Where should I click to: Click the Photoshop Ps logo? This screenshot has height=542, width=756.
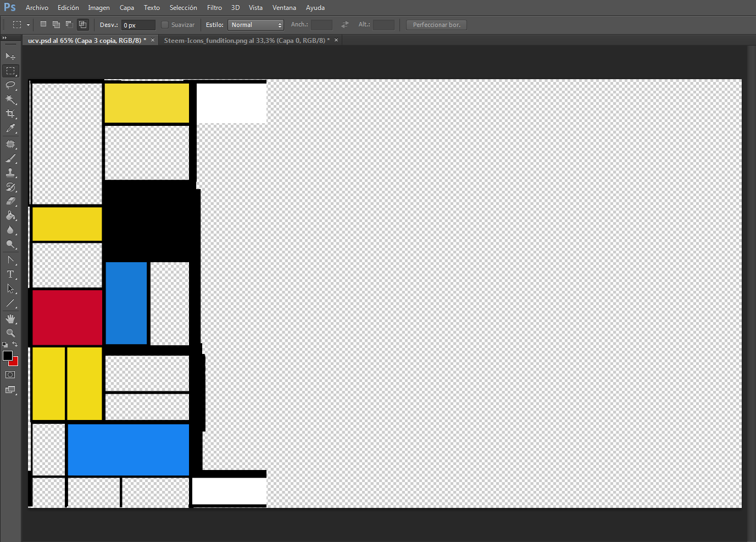(x=9, y=7)
